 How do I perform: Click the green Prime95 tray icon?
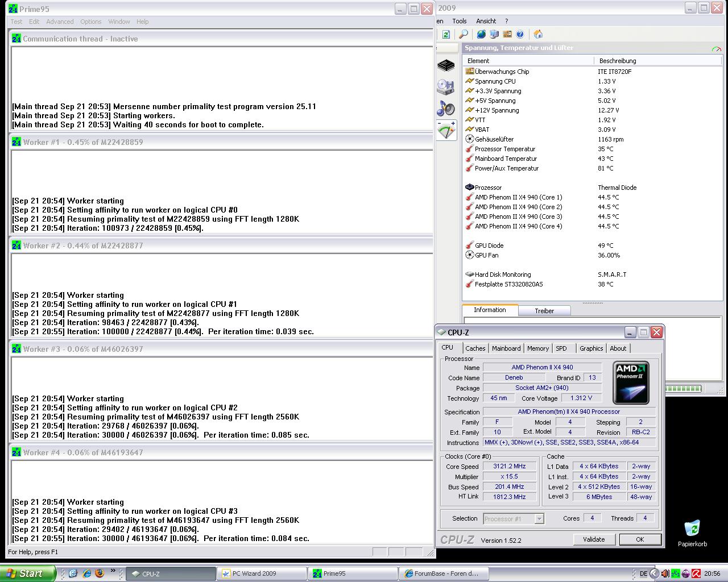675,574
